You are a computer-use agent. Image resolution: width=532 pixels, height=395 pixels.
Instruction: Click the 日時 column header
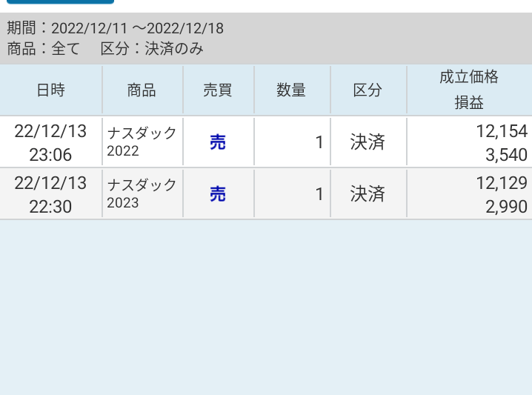[x=50, y=90]
